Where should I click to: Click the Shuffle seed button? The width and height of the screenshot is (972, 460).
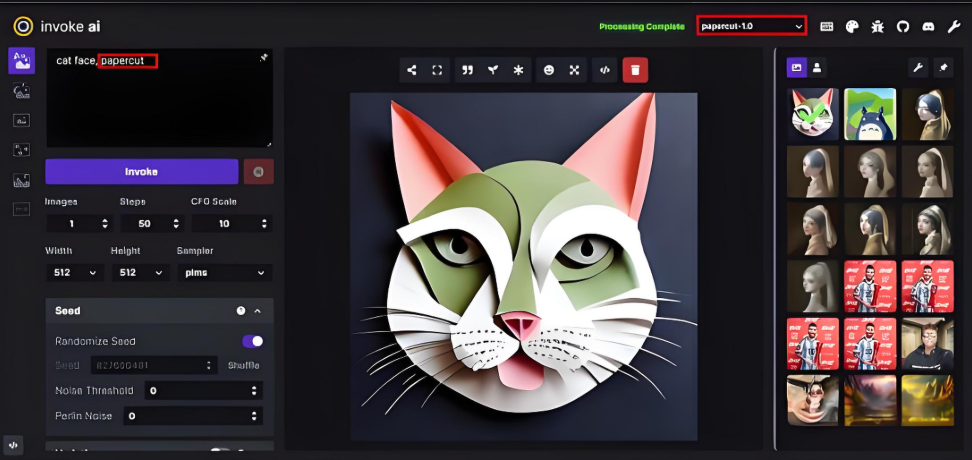(x=244, y=365)
